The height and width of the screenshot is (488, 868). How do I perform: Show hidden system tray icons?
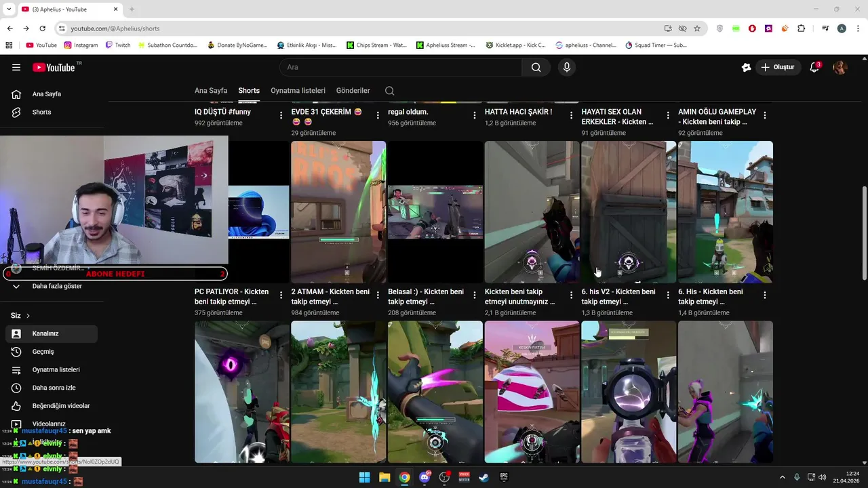click(783, 477)
